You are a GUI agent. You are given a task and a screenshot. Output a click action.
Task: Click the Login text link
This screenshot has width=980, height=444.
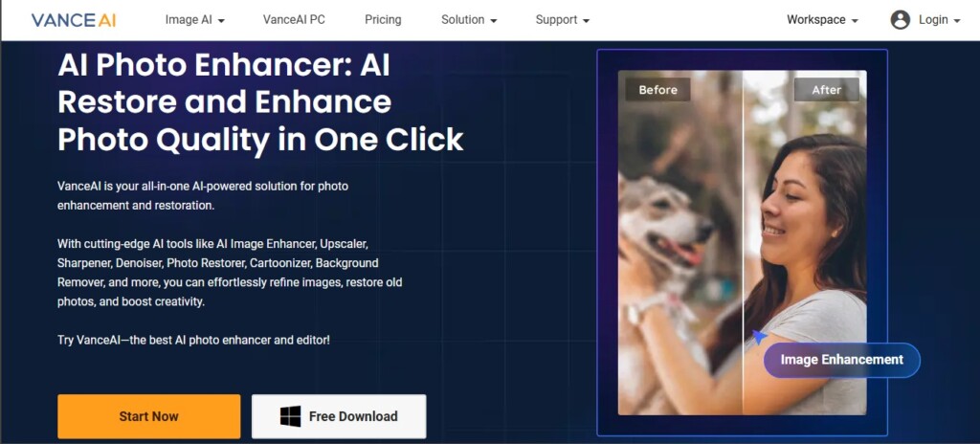click(x=933, y=20)
